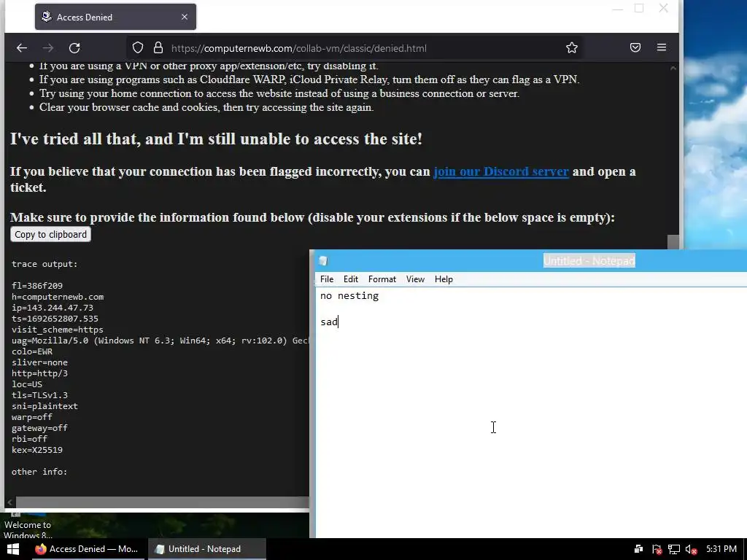Open the Welcome to Windows 8 desktop shortcut
Viewport: 747px width, 560px height.
coord(28,526)
